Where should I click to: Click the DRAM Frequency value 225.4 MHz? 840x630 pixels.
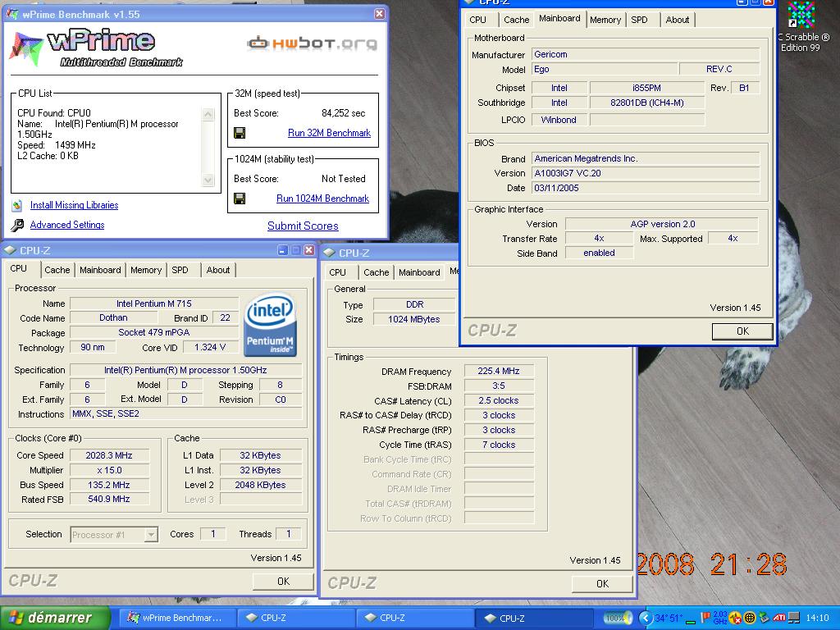click(x=499, y=371)
